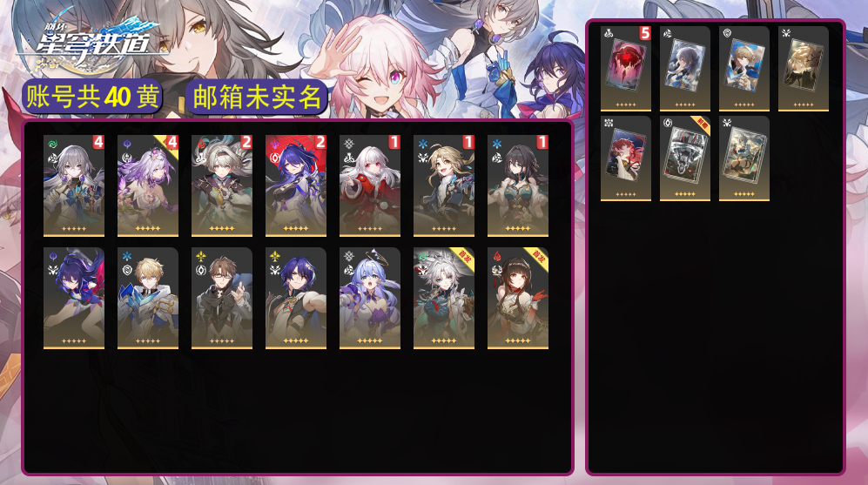Image resolution: width=868 pixels, height=485 pixels.
Task: Open the red-haired Himeko light cone card
Action: click(x=626, y=158)
